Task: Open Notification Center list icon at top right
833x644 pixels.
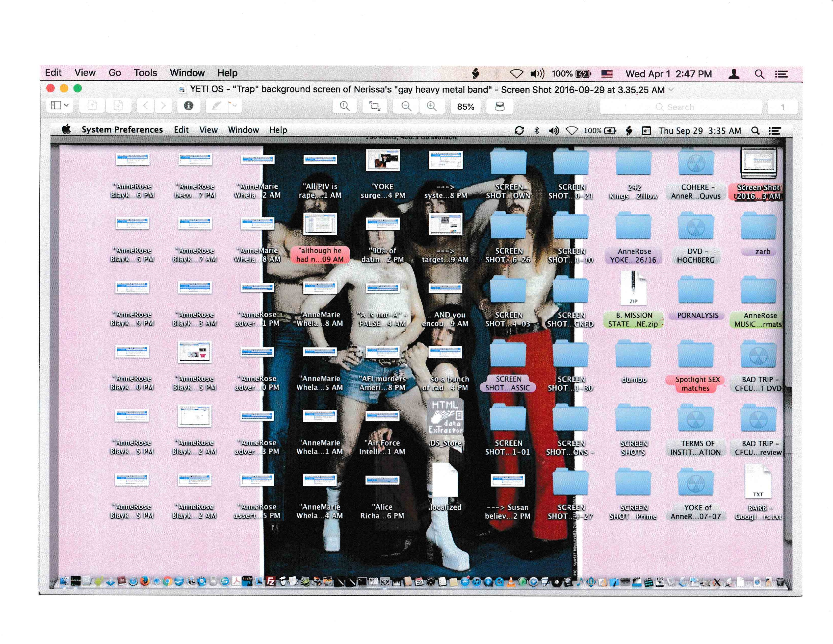Action: tap(781, 74)
